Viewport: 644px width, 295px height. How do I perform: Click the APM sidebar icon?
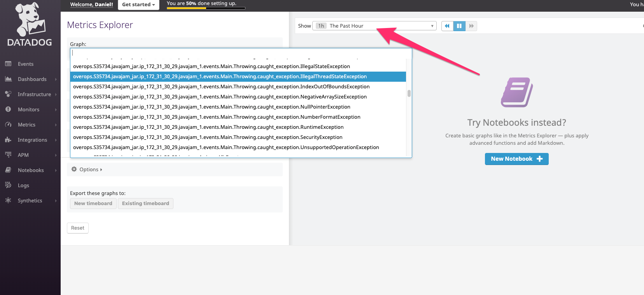tap(8, 155)
